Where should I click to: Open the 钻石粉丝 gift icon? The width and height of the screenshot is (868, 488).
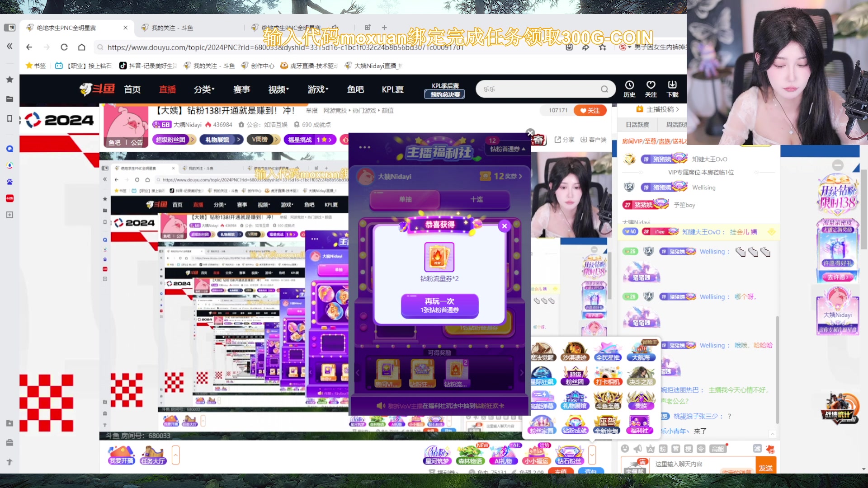570,455
